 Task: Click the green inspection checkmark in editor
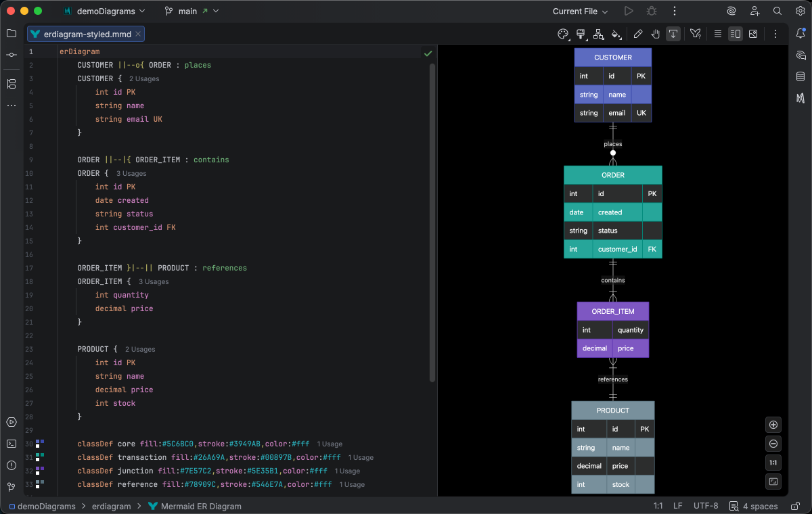coord(428,53)
